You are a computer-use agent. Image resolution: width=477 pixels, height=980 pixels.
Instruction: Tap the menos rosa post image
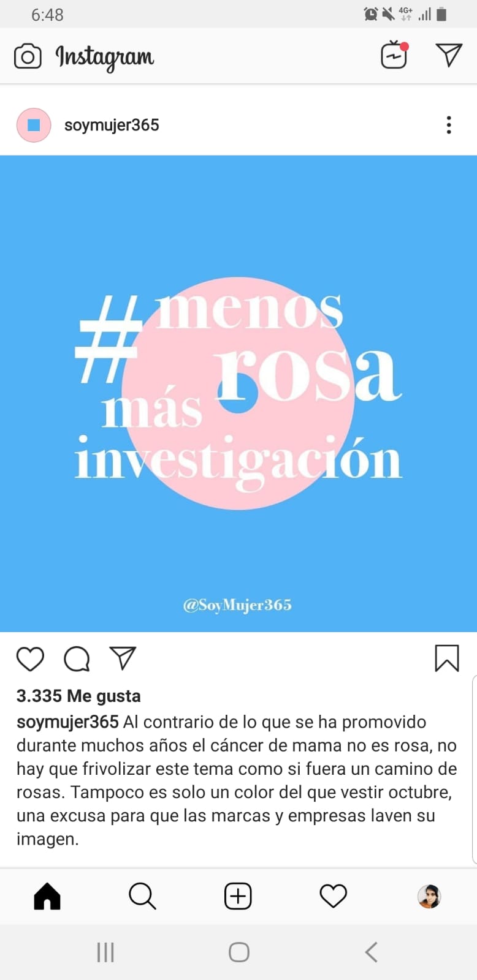point(238,393)
